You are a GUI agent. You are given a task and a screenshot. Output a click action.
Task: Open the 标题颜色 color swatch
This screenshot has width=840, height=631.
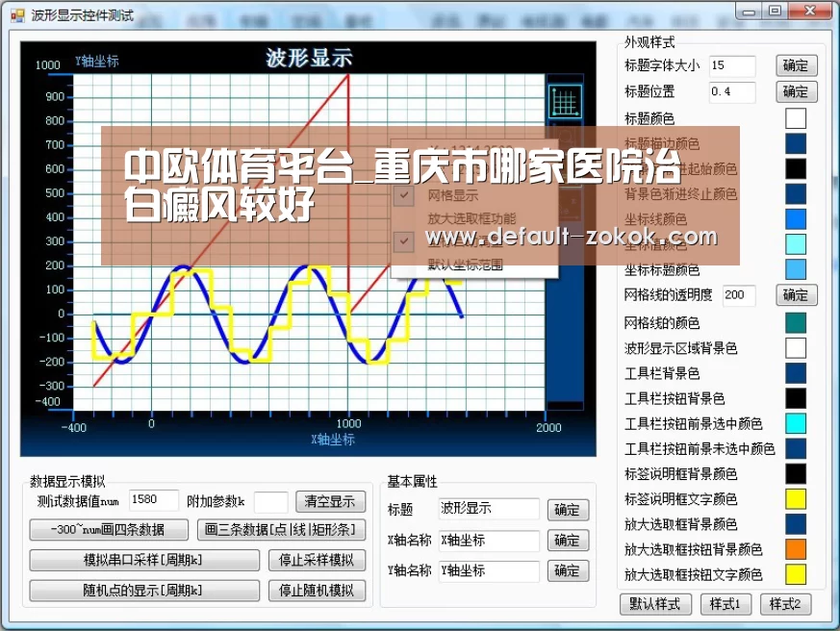tap(796, 118)
